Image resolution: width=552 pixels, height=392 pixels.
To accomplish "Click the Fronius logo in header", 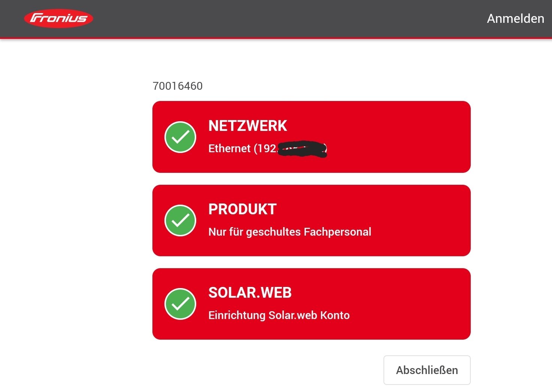I will (x=58, y=18).
